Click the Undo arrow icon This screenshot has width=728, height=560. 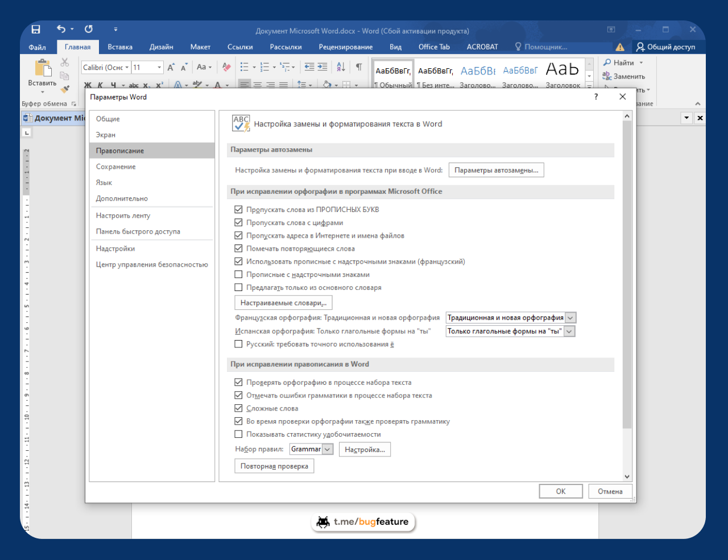(x=61, y=29)
